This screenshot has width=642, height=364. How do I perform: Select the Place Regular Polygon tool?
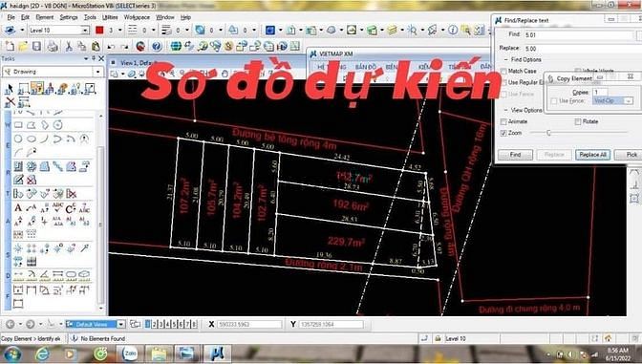coord(57,125)
